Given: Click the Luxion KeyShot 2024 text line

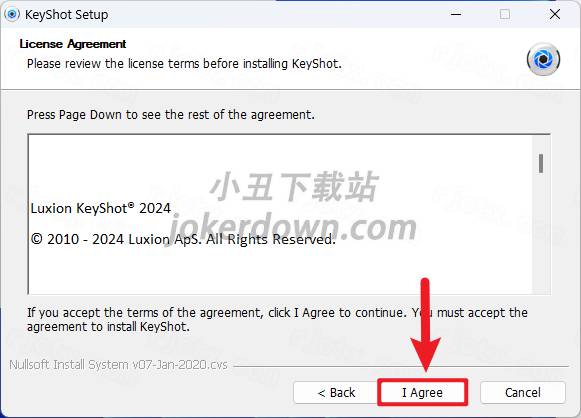Looking at the screenshot, I should [x=100, y=208].
